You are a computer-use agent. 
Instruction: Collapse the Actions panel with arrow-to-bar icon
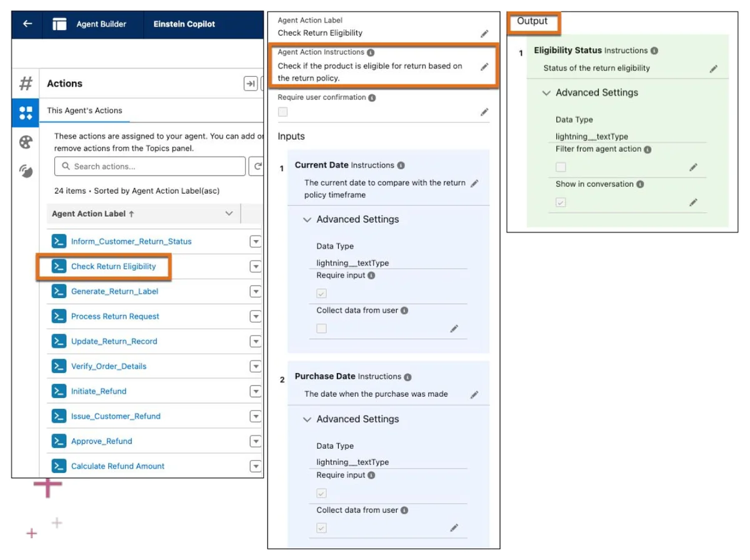[250, 84]
